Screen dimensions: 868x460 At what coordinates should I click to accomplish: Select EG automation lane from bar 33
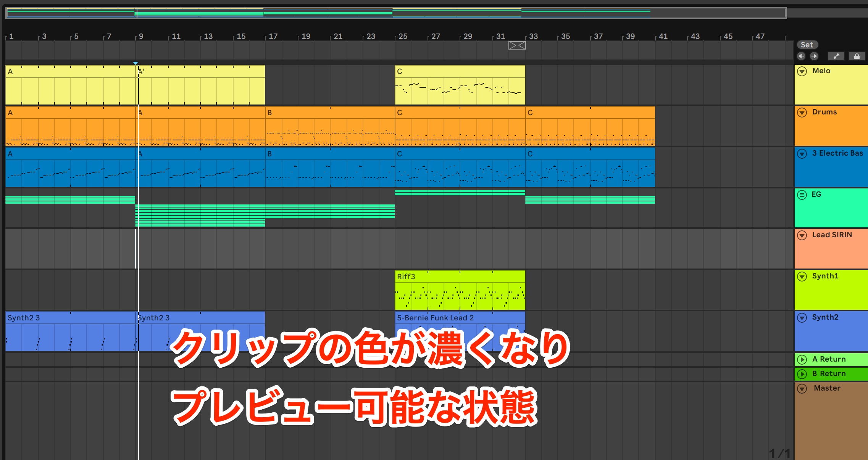point(590,199)
